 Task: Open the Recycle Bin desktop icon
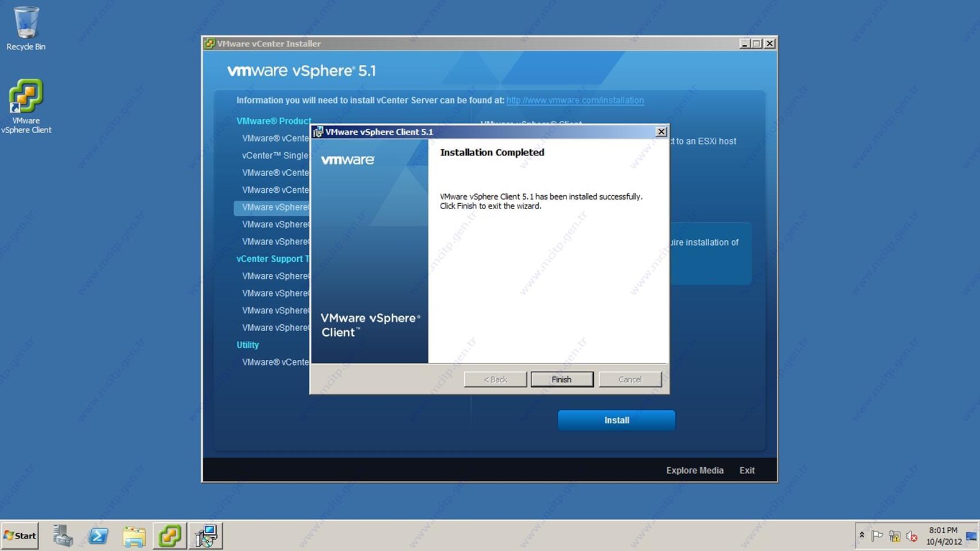[x=26, y=29]
